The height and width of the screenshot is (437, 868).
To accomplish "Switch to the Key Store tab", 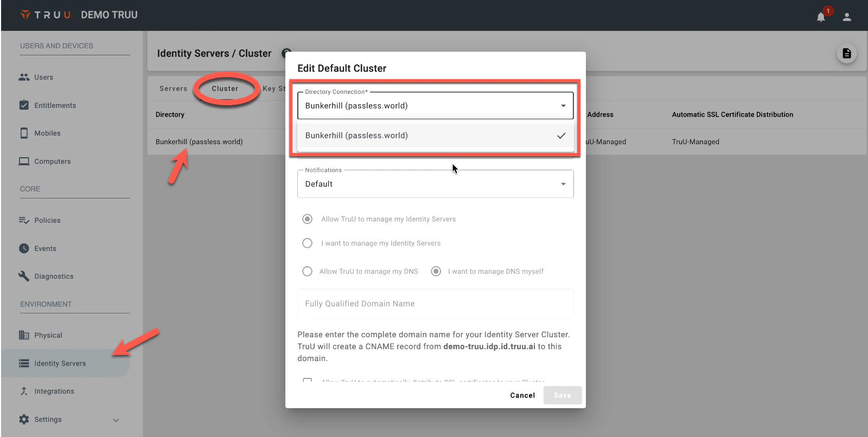I will 274,88.
